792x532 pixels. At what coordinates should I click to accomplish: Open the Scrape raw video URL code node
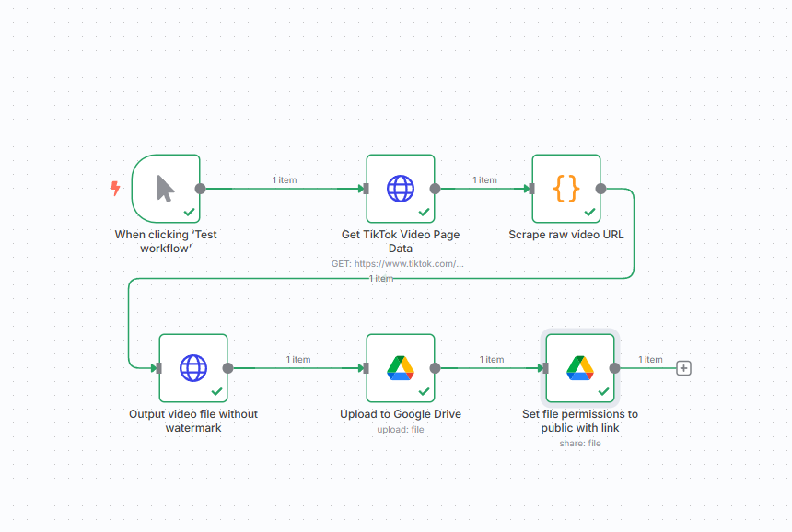point(566,189)
